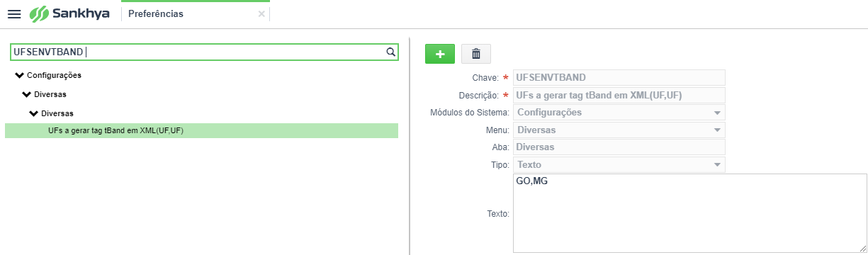Select the UFs a gerar tag tBand item
This screenshot has height=255, width=868.
[201, 131]
